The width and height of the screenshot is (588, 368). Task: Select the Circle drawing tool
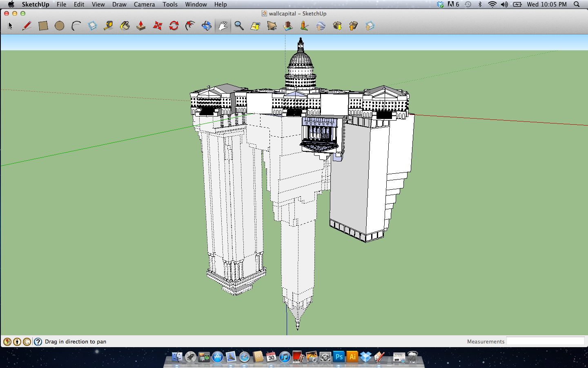click(60, 26)
